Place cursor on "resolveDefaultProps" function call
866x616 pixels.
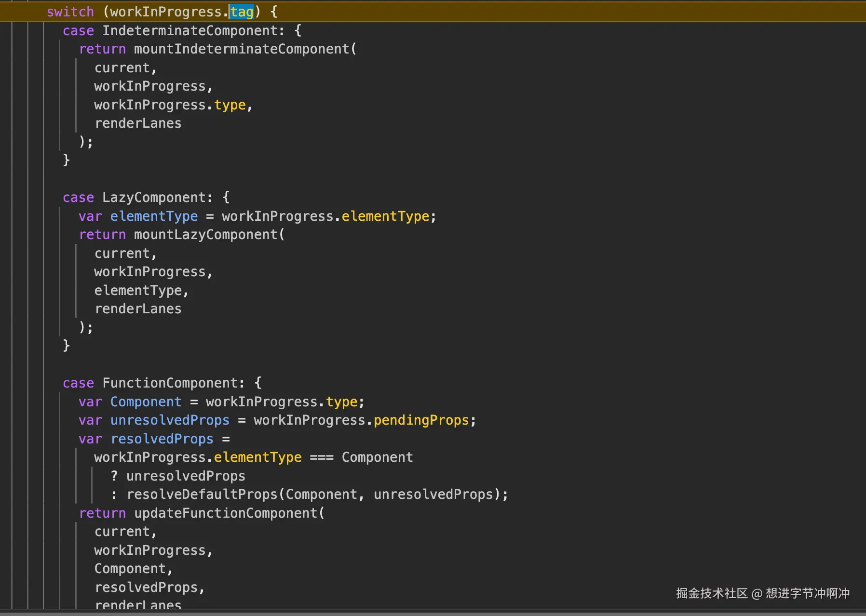(x=202, y=494)
